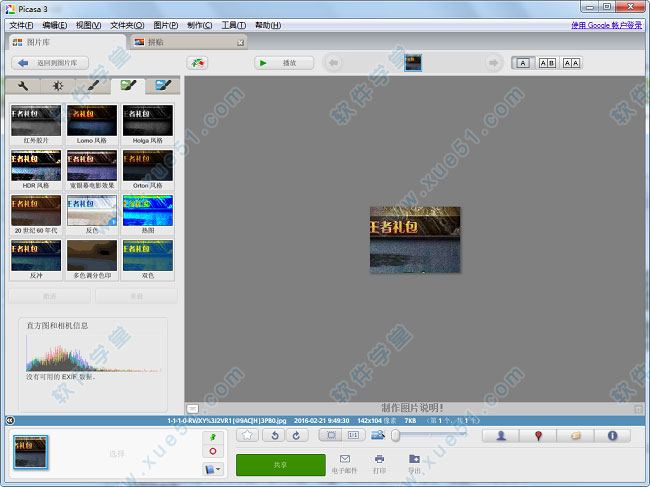Open the places map pin icon

(538, 436)
